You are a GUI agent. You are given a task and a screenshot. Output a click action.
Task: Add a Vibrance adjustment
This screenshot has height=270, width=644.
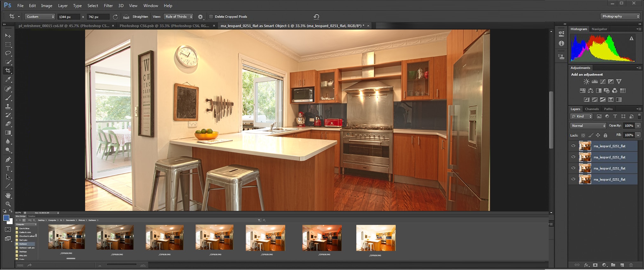click(x=619, y=82)
